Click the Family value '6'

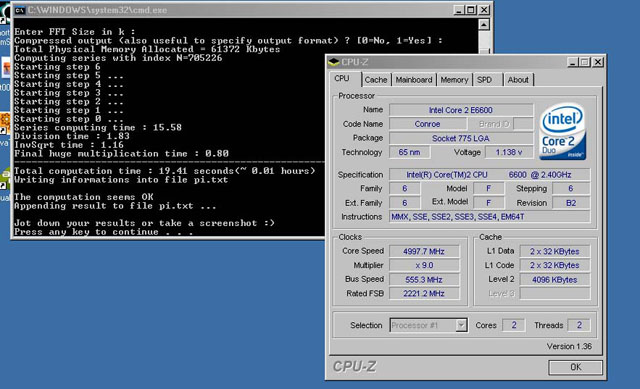tap(404, 189)
